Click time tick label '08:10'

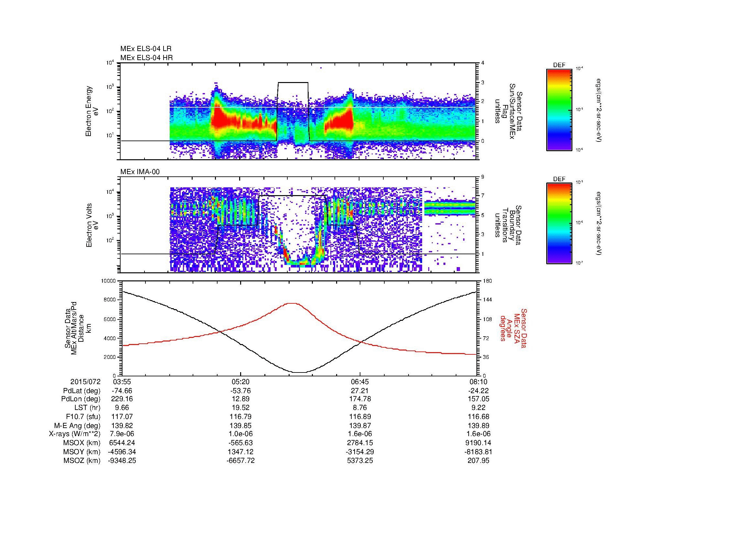pos(479,382)
